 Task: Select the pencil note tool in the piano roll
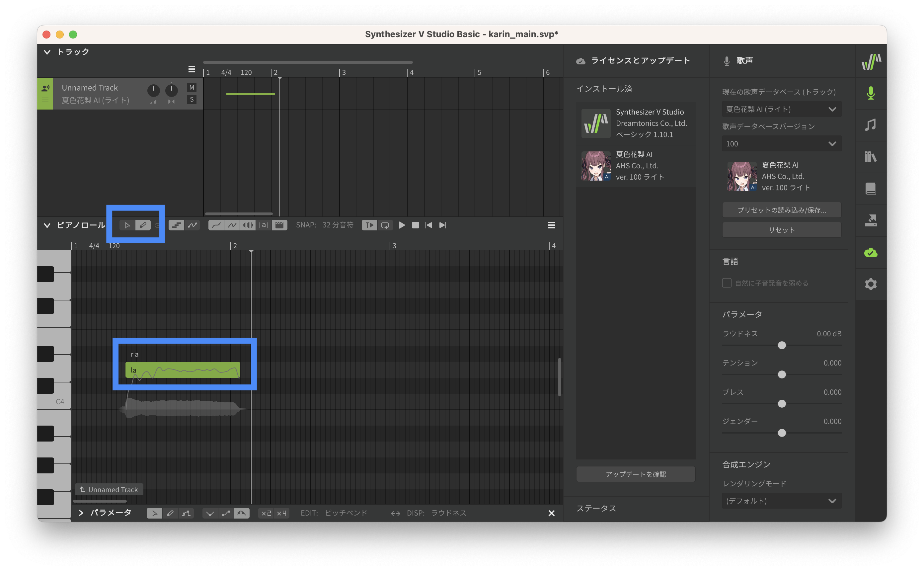pyautogui.click(x=143, y=225)
